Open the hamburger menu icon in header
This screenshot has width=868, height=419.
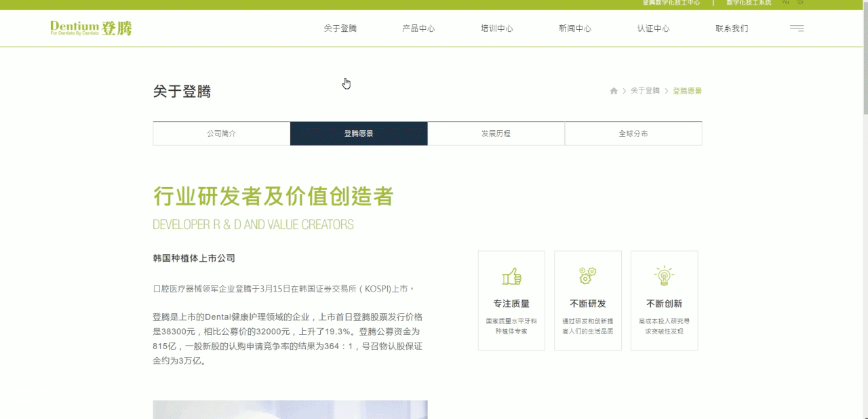[797, 28]
